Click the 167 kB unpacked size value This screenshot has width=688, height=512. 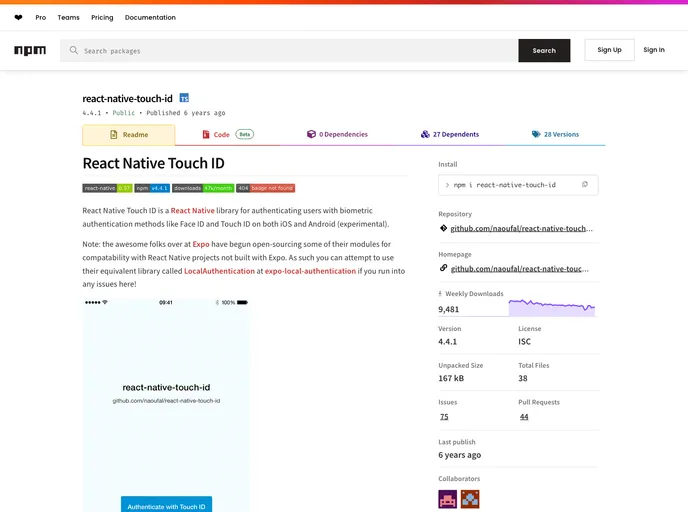(451, 378)
